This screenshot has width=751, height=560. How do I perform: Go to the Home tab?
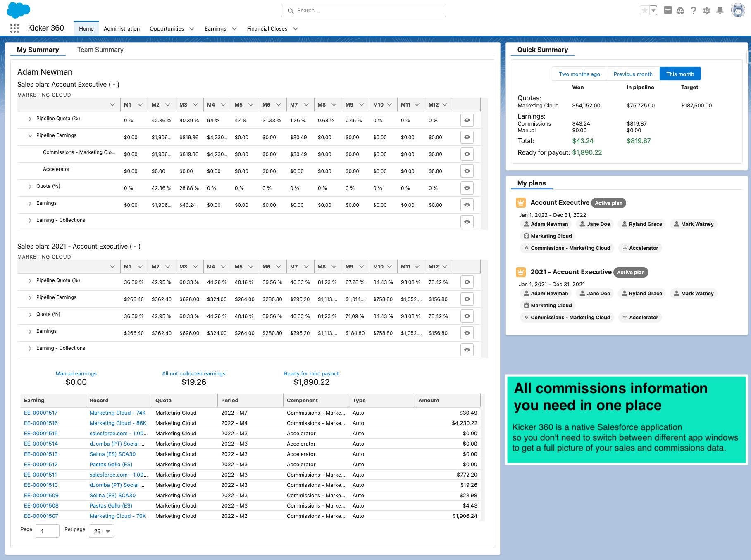86,28
